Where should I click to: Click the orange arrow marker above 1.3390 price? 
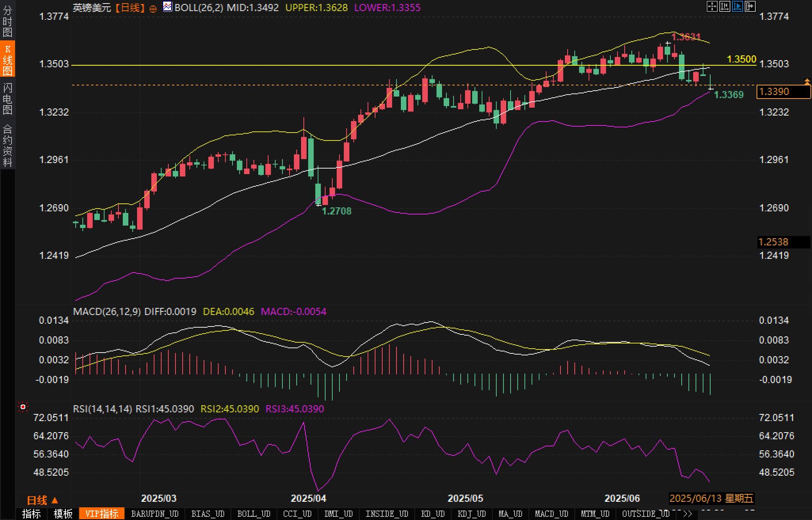tap(807, 82)
